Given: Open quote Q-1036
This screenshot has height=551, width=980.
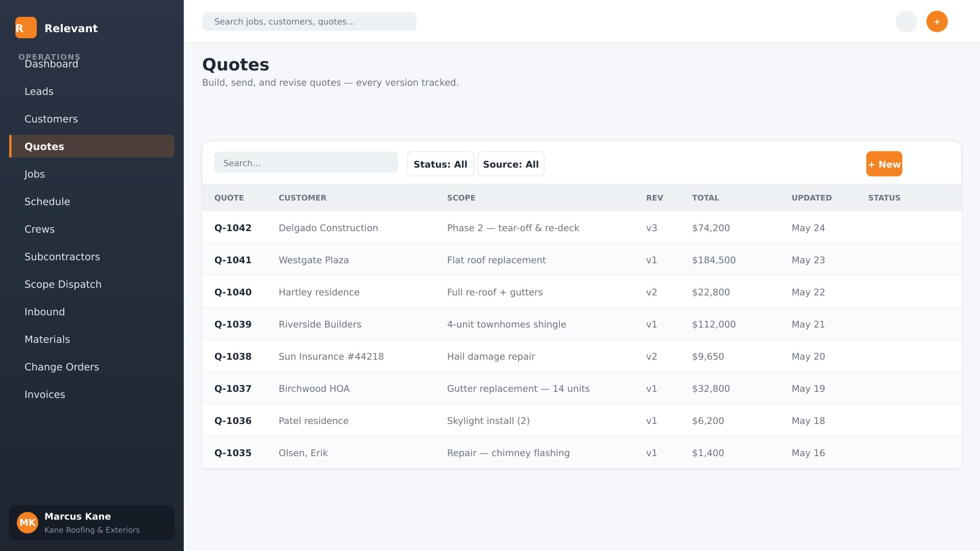Looking at the screenshot, I should point(233,421).
